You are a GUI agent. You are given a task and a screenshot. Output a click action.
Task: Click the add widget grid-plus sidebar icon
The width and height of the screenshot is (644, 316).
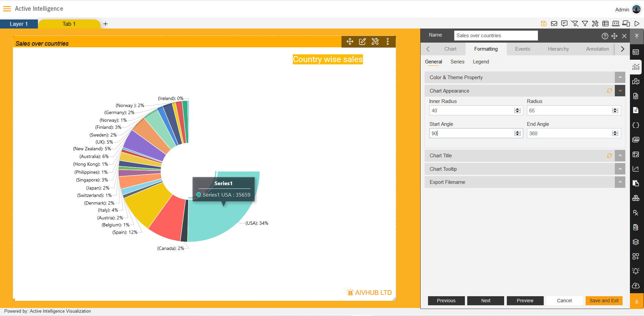[636, 256]
